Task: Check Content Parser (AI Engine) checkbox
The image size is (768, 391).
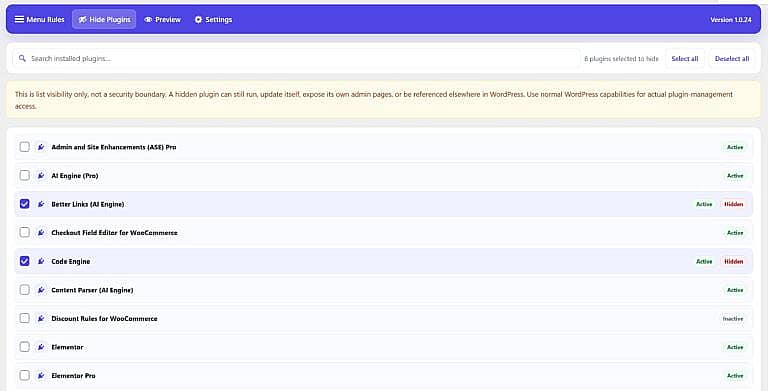Action: [x=24, y=290]
